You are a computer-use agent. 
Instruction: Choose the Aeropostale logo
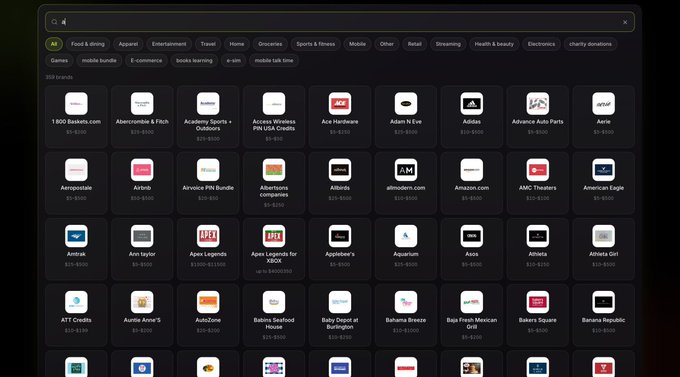click(76, 170)
